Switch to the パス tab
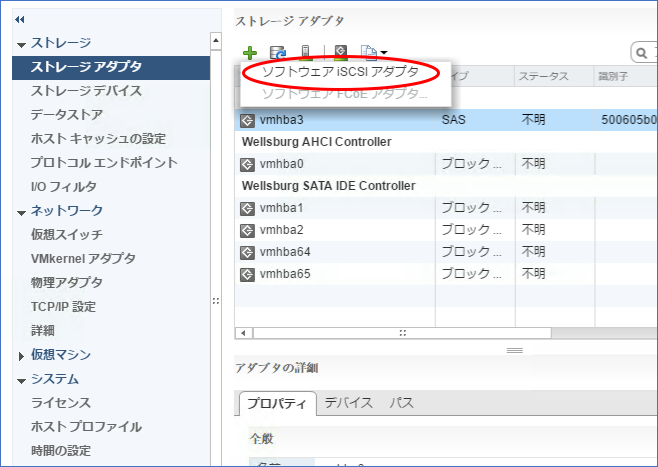 click(x=402, y=403)
